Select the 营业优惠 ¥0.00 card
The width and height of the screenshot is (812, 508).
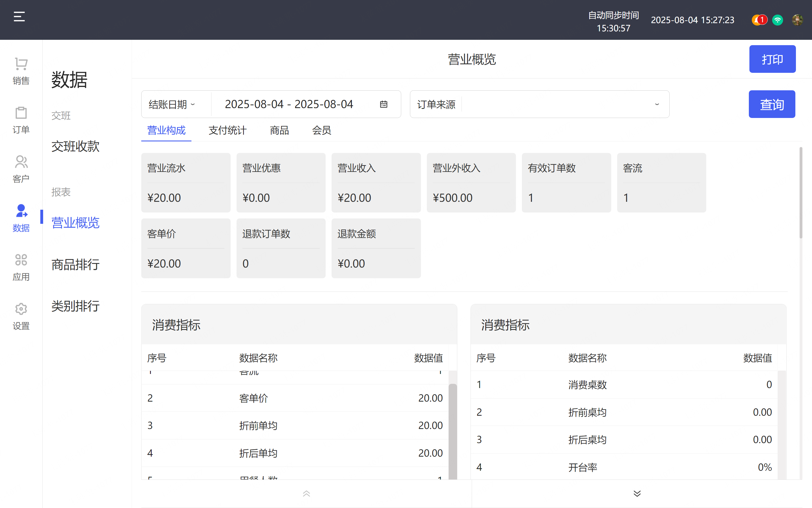coord(281,182)
